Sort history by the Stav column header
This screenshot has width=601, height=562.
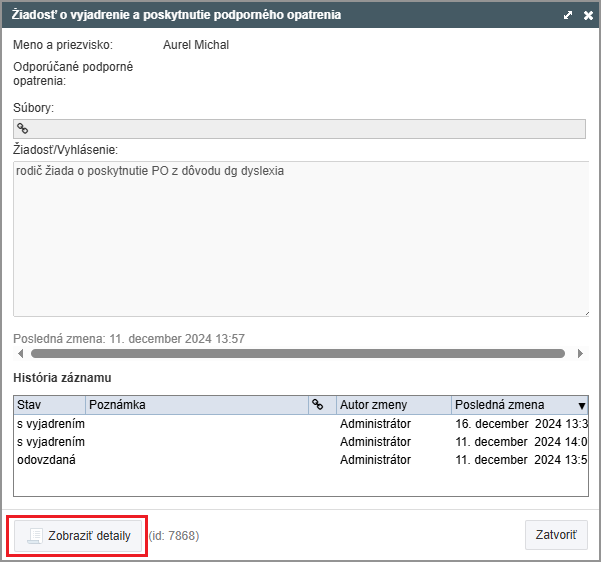[49, 405]
